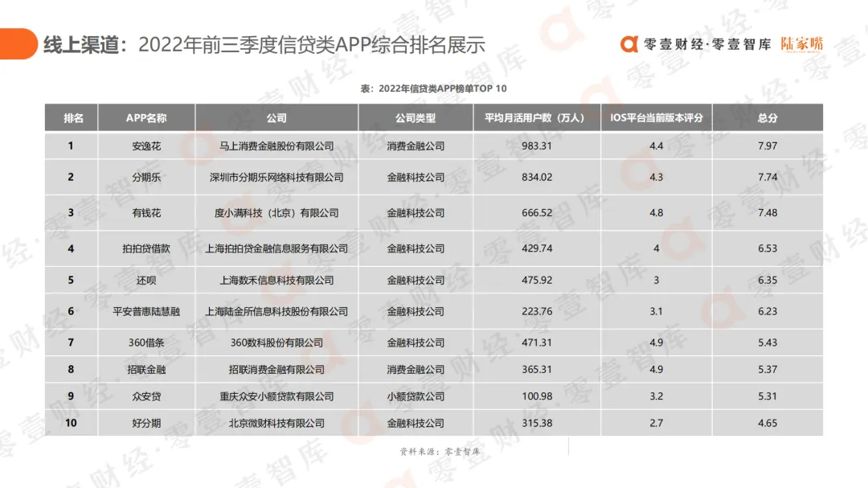The image size is (868, 488).
Task: Click 北京微财科技有限公司 company cell
Action: click(x=276, y=423)
